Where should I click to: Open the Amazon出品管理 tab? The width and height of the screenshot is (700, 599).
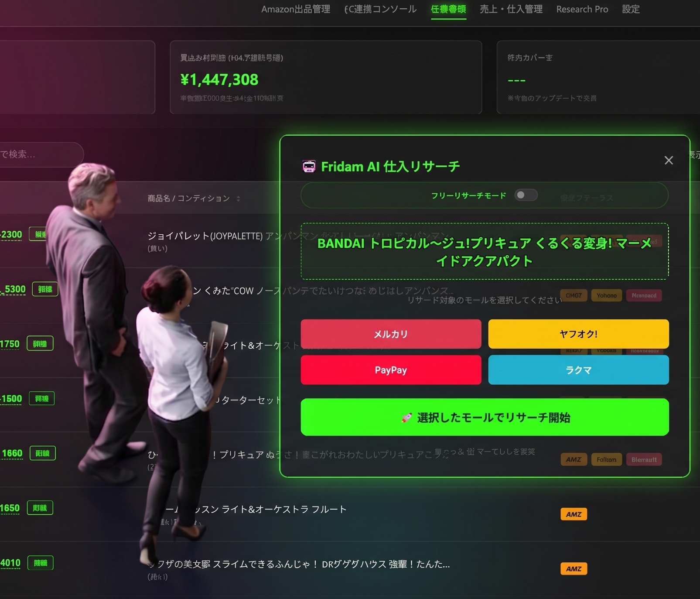[295, 9]
